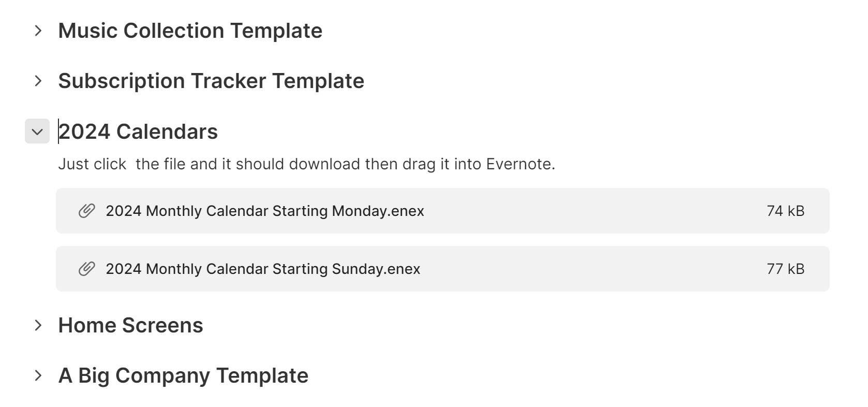Viewport: 868px width, 407px height.
Task: Click the chevron beside A Big Company Template
Action: coord(38,375)
